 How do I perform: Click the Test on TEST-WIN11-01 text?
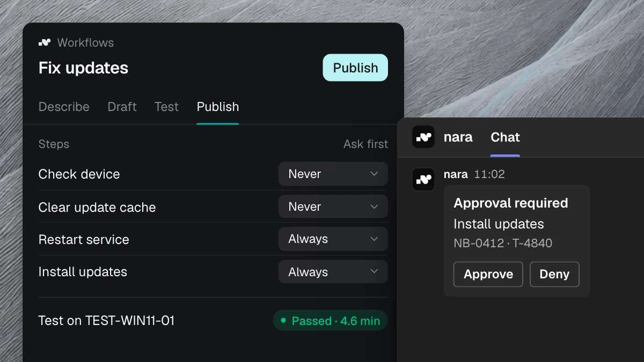tap(106, 321)
